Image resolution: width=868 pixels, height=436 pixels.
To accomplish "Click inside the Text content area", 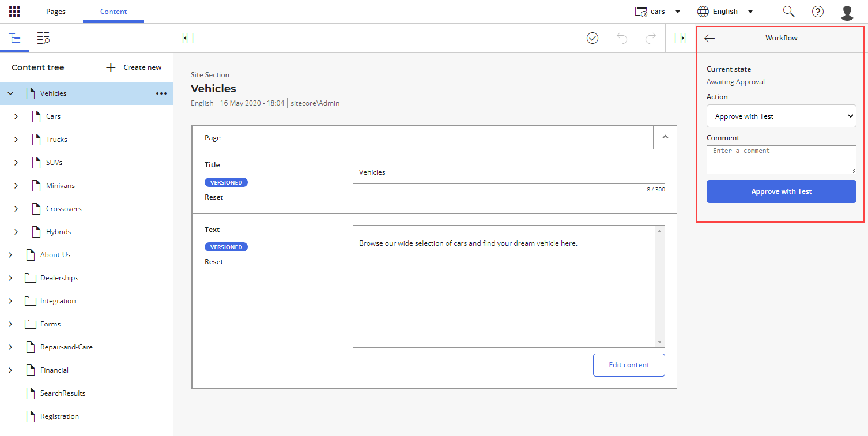I will (x=504, y=287).
